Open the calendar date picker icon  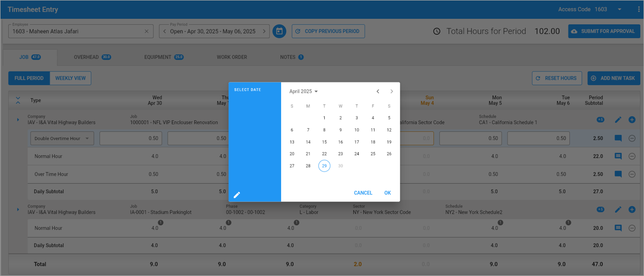279,31
